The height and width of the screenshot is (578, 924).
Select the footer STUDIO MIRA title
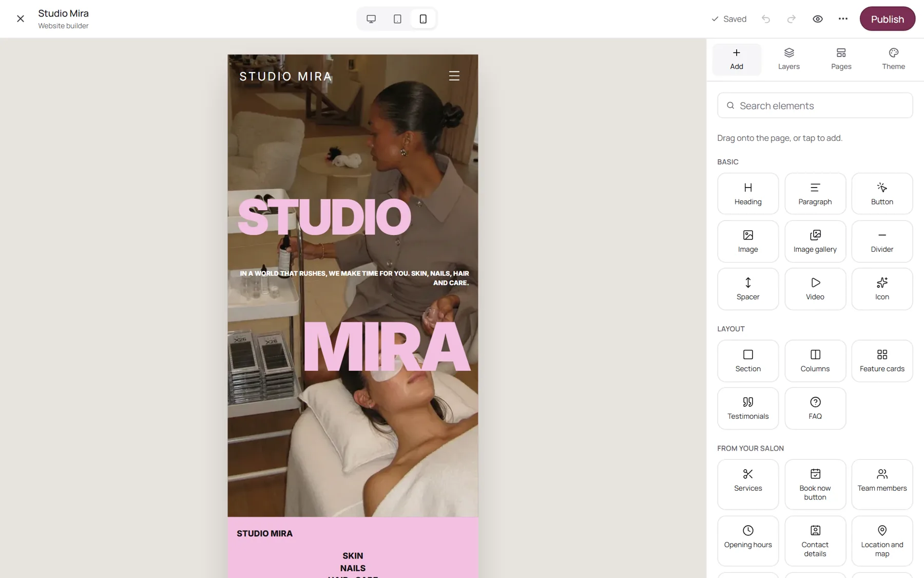(x=264, y=534)
